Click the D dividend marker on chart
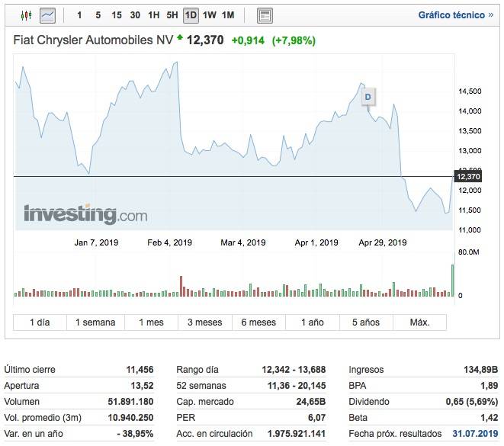The height and width of the screenshot is (446, 504). click(368, 97)
